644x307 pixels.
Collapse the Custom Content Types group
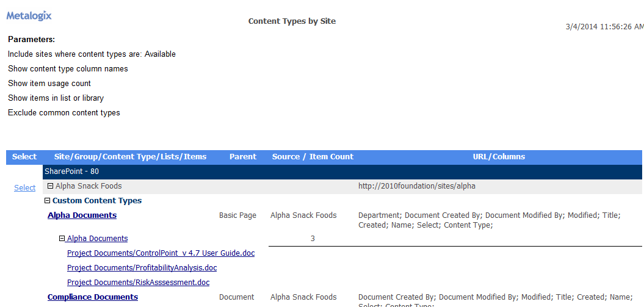point(48,201)
